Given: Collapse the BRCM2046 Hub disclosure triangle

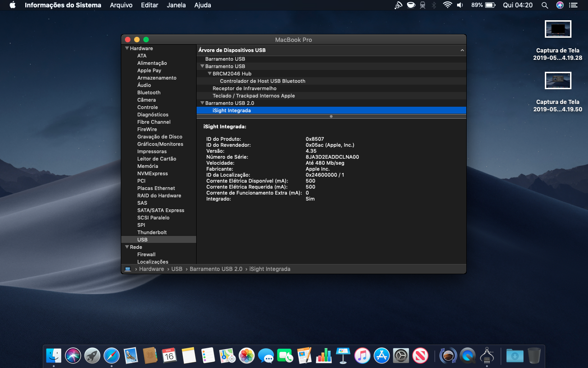Looking at the screenshot, I should [x=209, y=74].
